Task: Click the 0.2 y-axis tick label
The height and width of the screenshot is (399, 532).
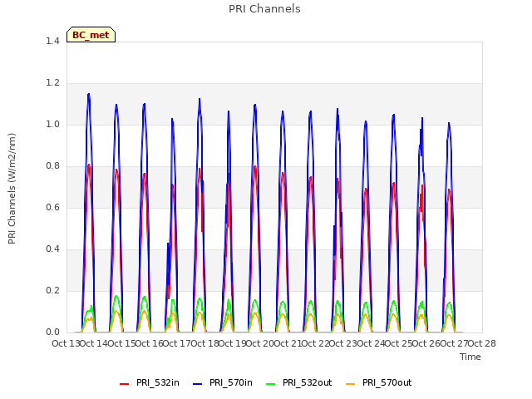Action: pos(52,291)
